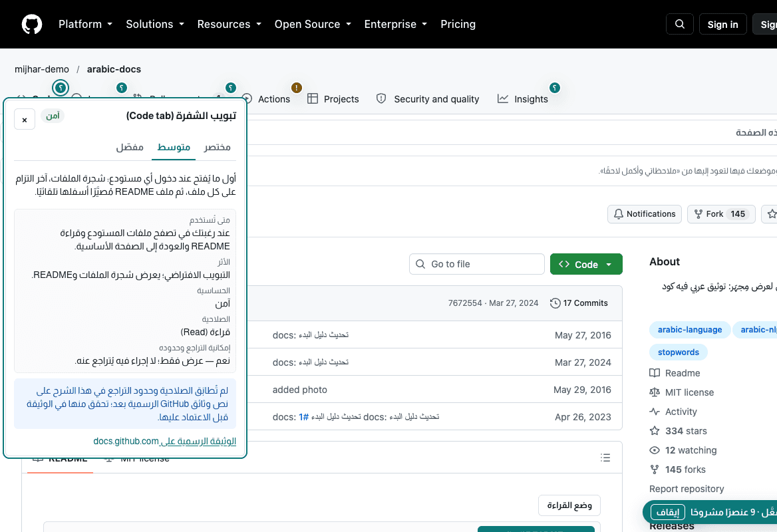Viewport: 777px width, 532px height.
Task: Click the 'Apr 26, 2023' date
Action: [583, 417]
